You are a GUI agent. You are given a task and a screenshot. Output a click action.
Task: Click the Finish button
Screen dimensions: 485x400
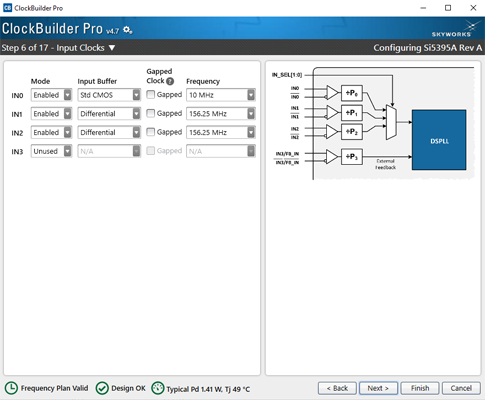(420, 388)
